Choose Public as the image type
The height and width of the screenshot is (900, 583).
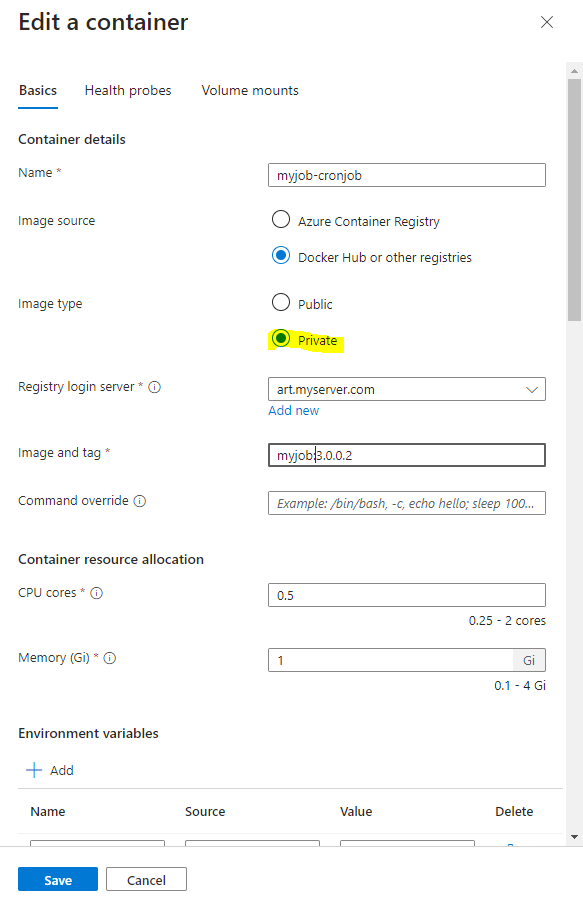pos(281,303)
